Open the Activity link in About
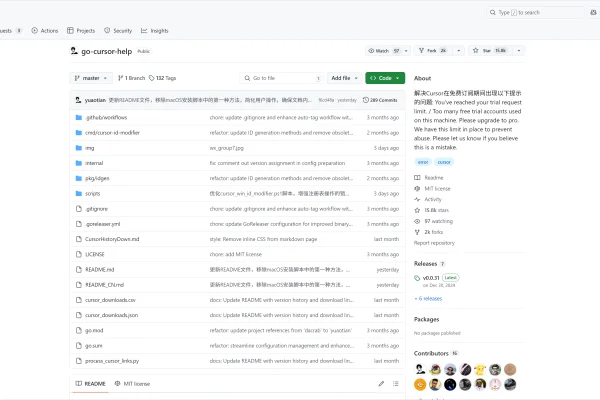 coord(428,199)
